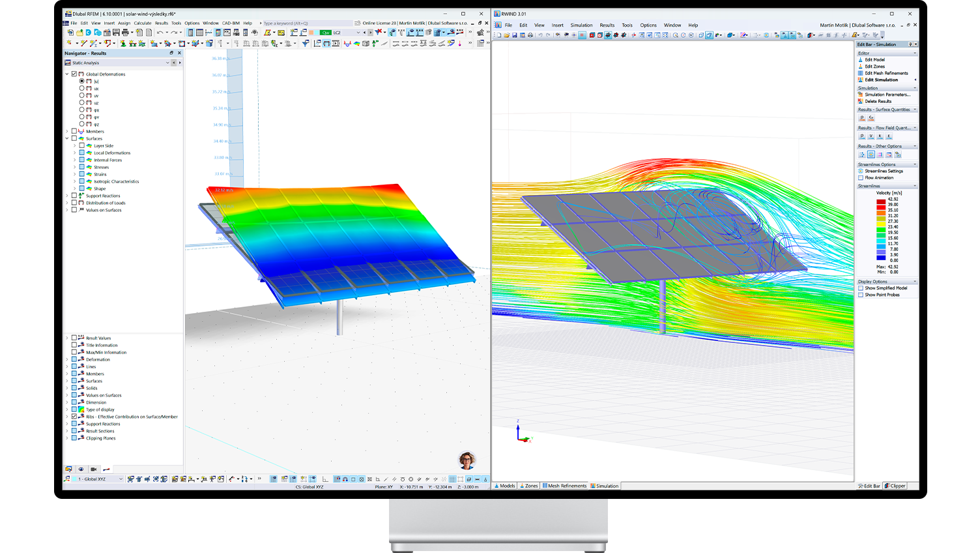Viewport: 980px width, 553px height.
Task: Click the surface pressure 'p' results icon
Action: click(x=862, y=118)
